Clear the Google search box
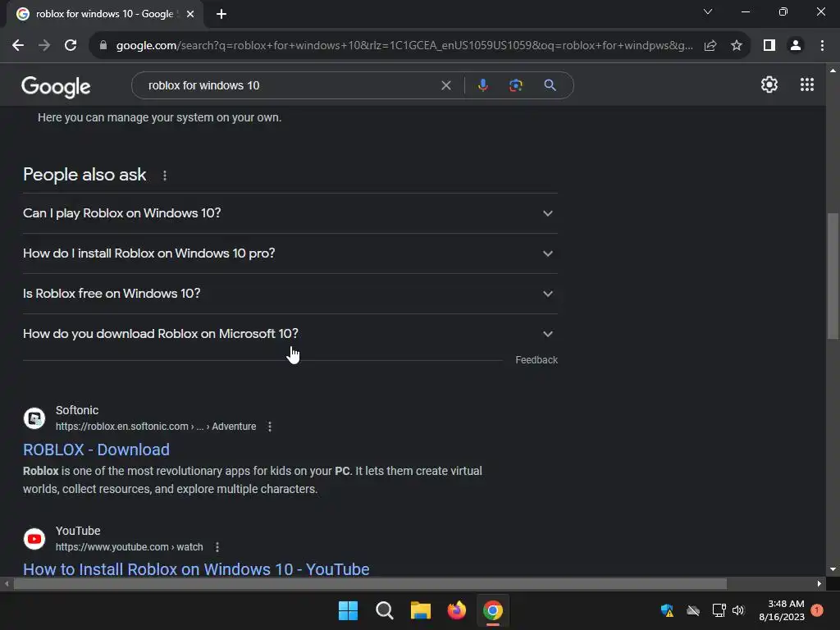Image resolution: width=840 pixels, height=630 pixels. [x=445, y=85]
